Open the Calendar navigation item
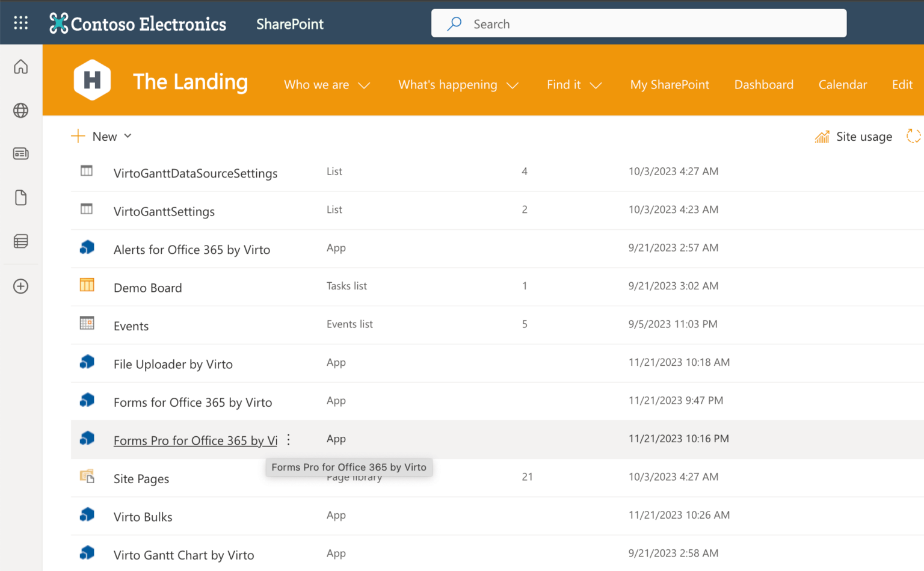Image resolution: width=924 pixels, height=571 pixels. point(843,85)
